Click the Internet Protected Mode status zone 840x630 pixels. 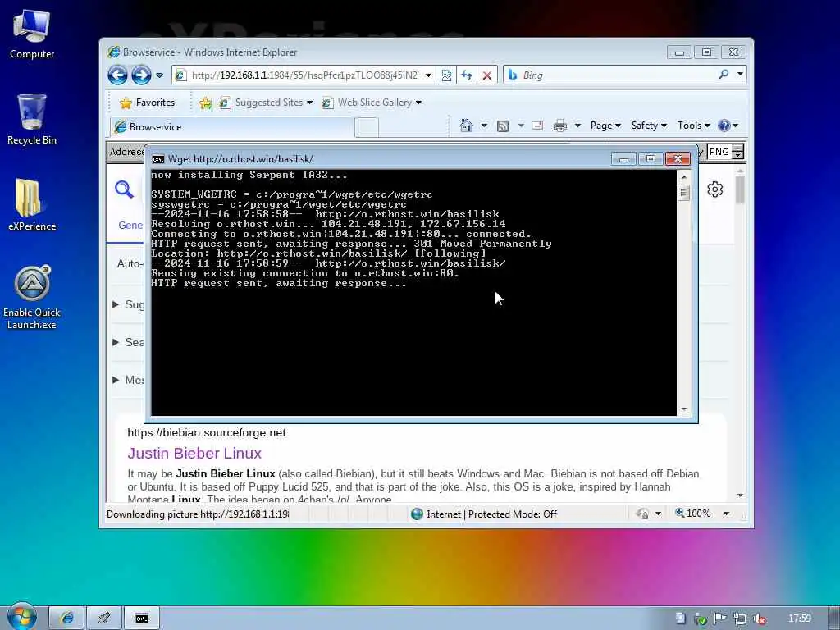(x=484, y=514)
